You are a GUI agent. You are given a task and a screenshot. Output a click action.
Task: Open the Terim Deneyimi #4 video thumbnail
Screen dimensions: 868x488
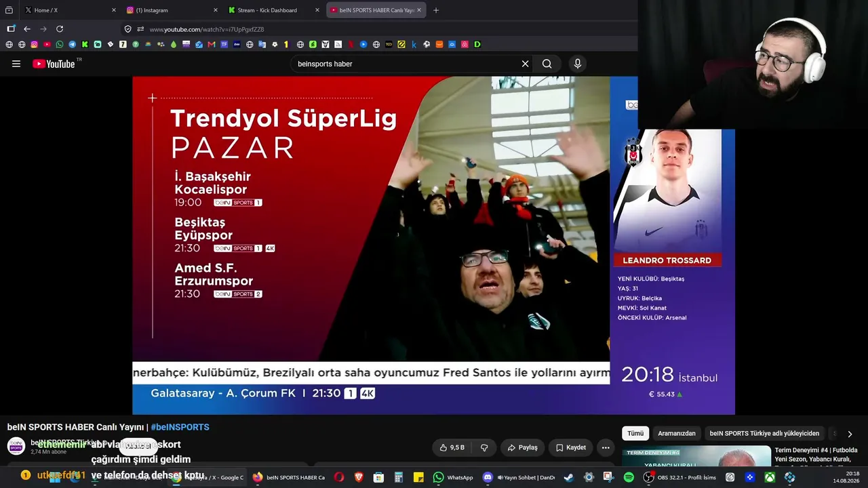point(698,457)
